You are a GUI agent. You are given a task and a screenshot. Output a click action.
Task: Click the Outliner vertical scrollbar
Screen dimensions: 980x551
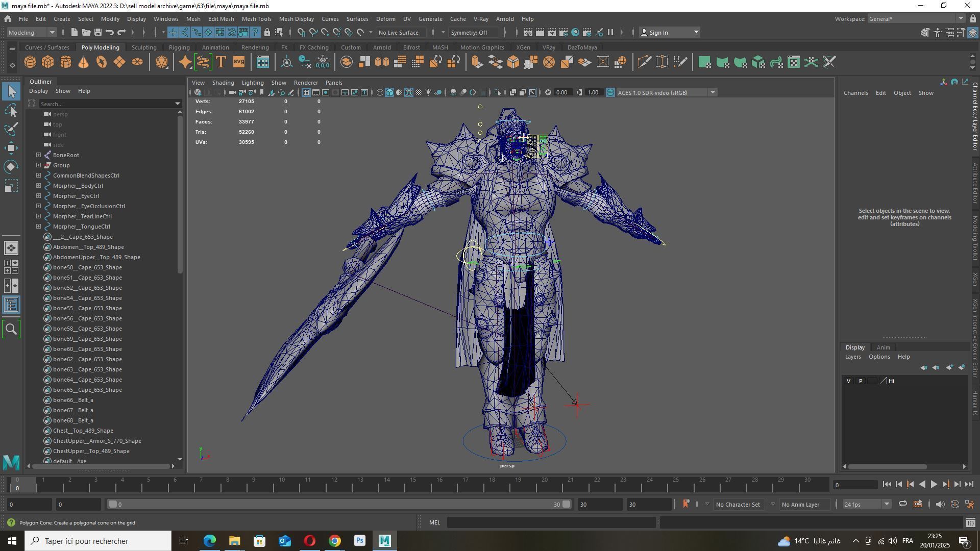[180, 194]
